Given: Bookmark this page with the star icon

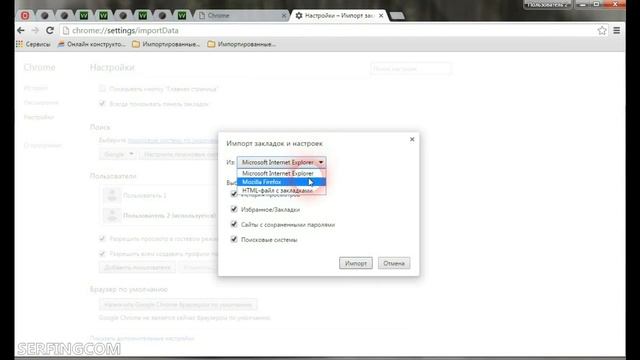Looking at the screenshot, I should point(602,31).
